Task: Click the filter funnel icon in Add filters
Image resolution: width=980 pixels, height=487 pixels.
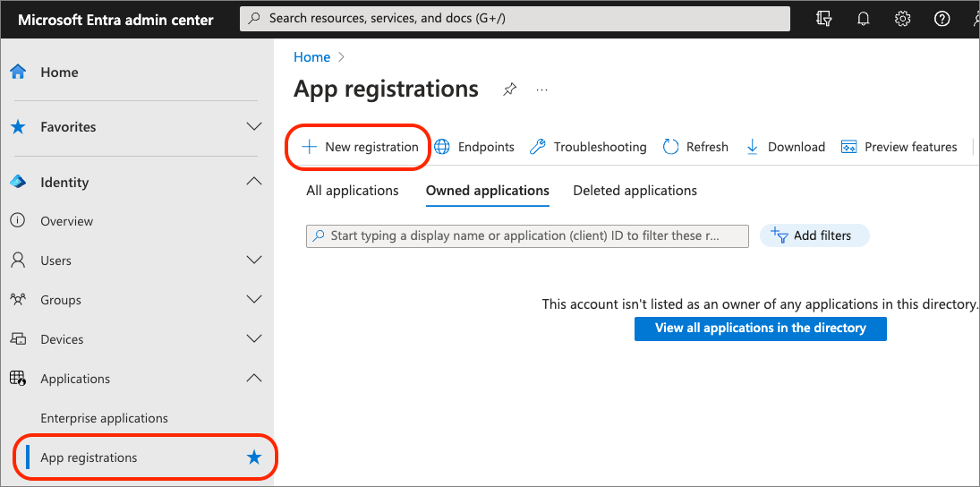Action: pyautogui.click(x=779, y=235)
